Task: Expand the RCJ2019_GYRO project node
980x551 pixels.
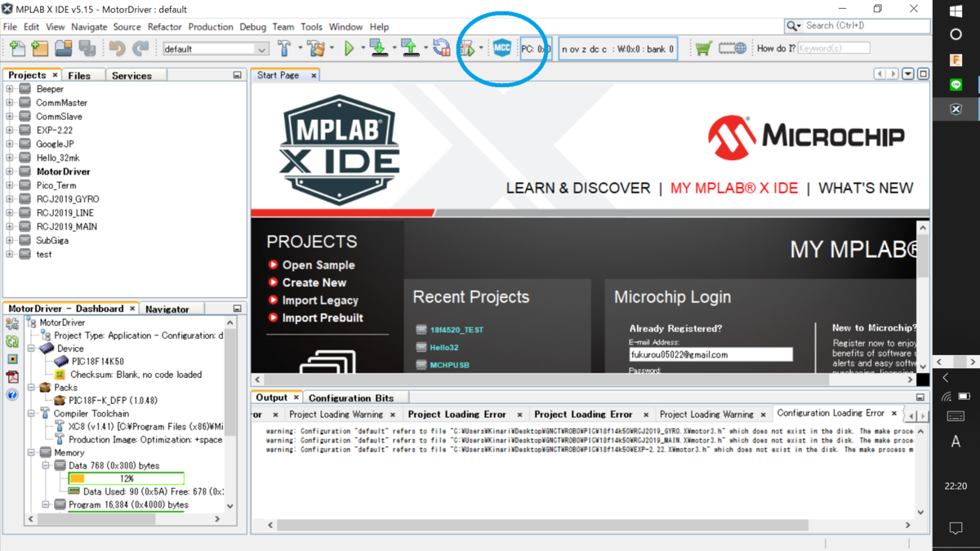Action: pyautogui.click(x=10, y=199)
